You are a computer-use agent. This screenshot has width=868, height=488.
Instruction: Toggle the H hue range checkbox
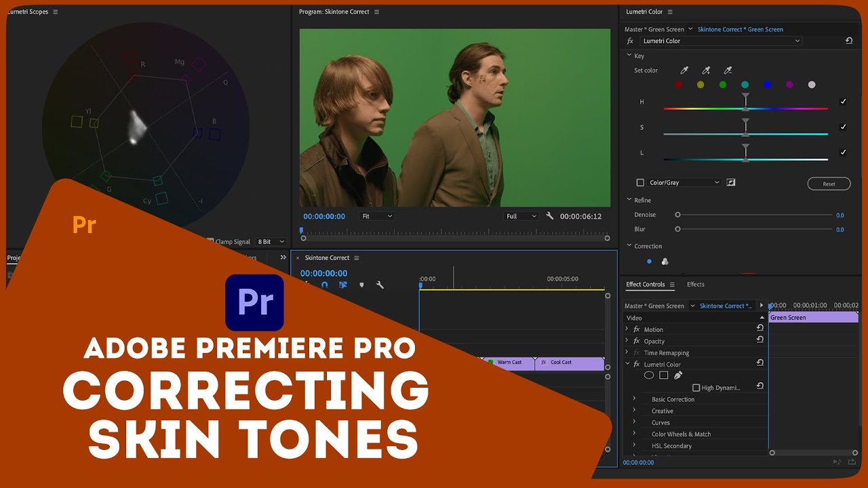(x=843, y=102)
